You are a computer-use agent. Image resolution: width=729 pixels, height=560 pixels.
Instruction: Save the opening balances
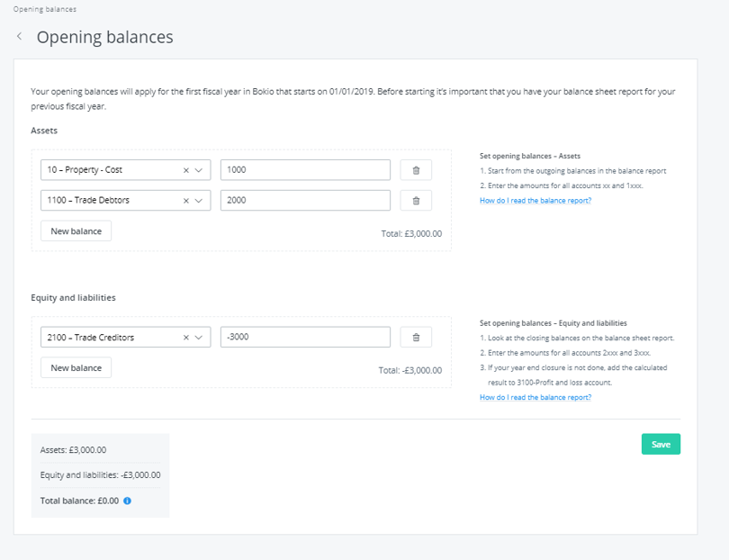tap(661, 444)
